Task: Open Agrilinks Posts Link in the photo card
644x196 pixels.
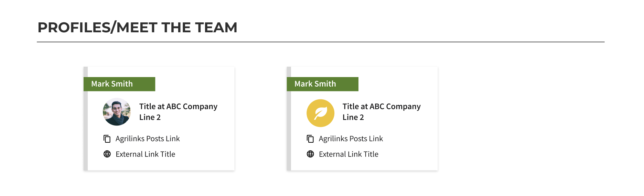Action: (148, 139)
